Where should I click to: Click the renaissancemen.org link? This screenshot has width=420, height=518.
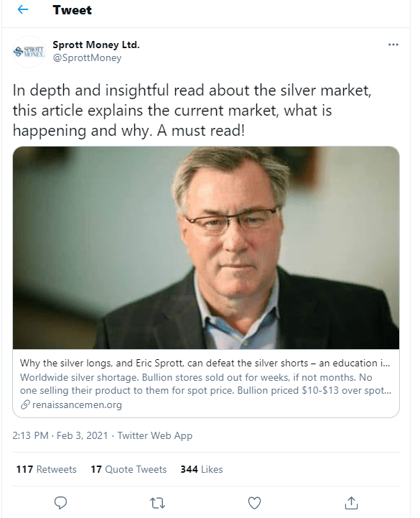(77, 404)
